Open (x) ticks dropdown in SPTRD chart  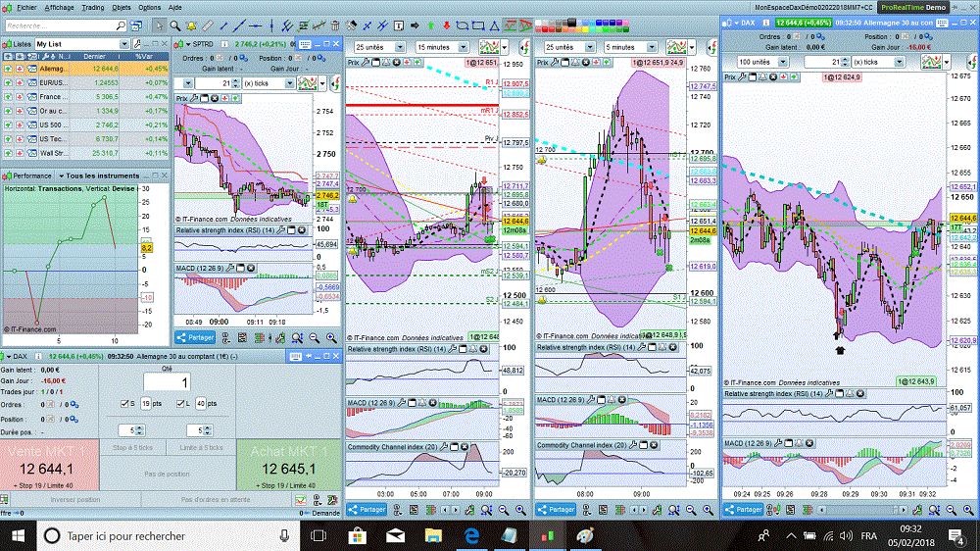tap(289, 83)
